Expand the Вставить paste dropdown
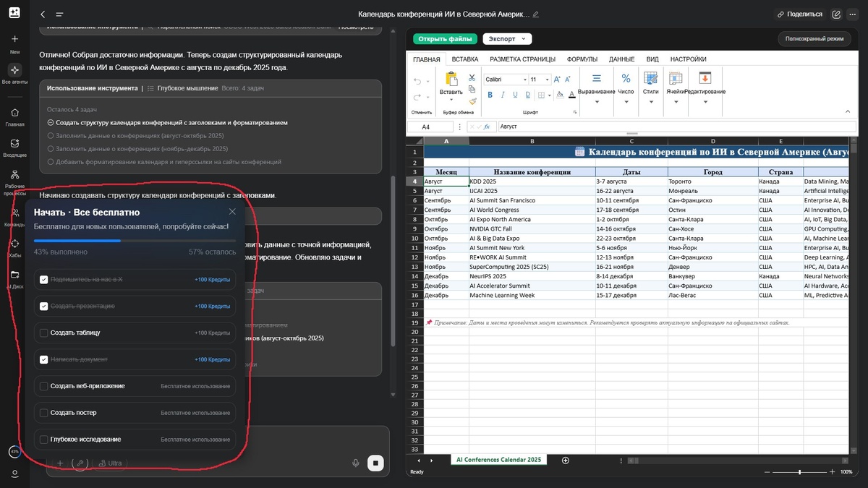The height and width of the screenshot is (488, 868). (x=451, y=100)
